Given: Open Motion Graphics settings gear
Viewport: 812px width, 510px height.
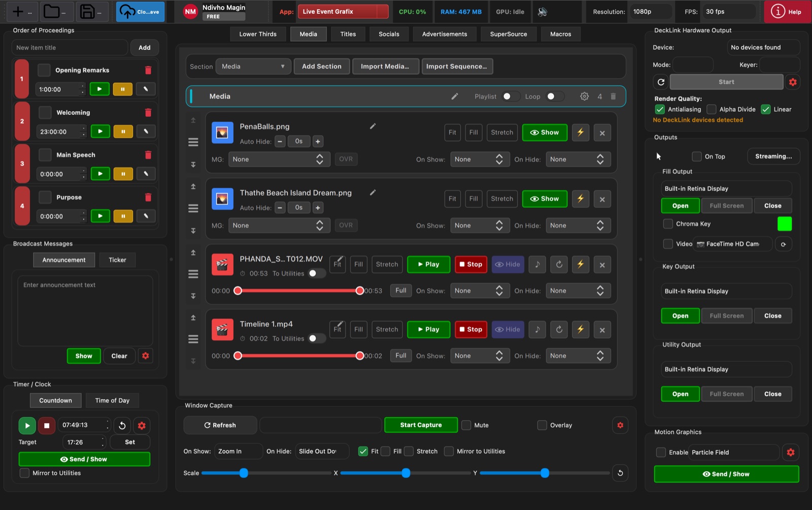Looking at the screenshot, I should click(x=791, y=452).
